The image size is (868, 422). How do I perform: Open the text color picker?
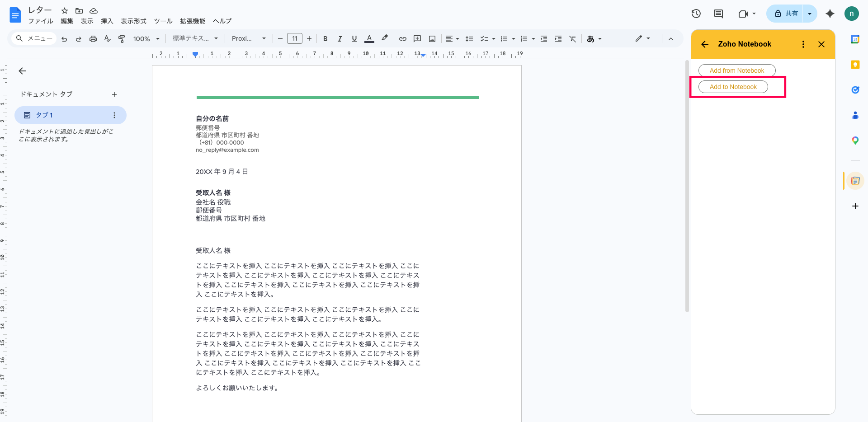pos(369,39)
